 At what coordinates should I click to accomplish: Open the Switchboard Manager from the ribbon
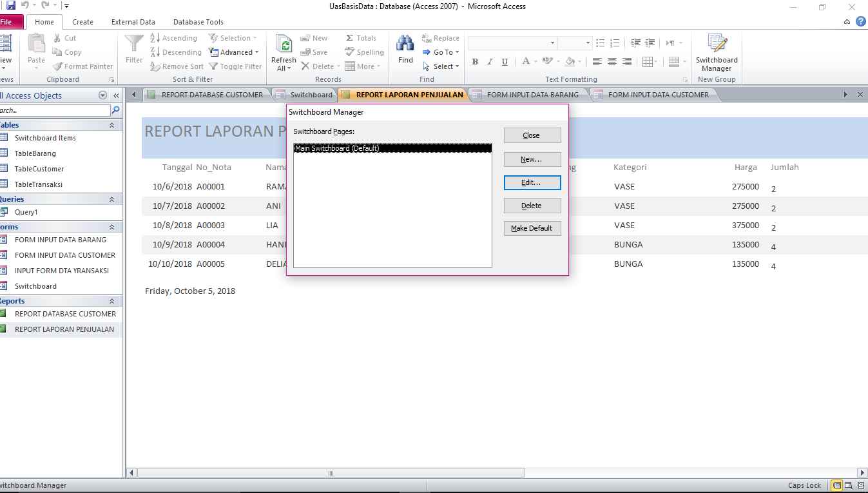pos(716,52)
